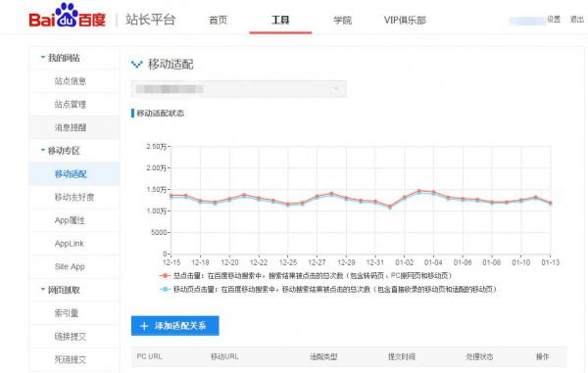The image size is (588, 373).
Task: Open the 学院 tab
Action: point(343,20)
